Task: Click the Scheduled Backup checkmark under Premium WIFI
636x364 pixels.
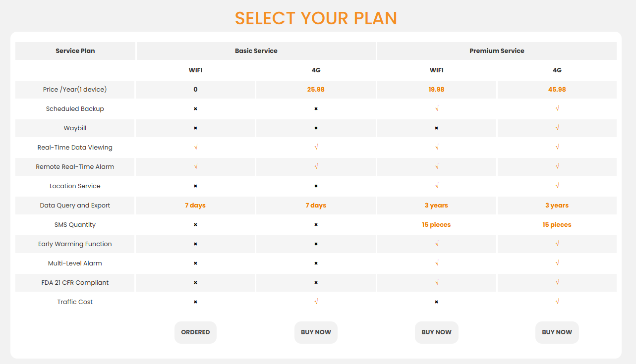Action: (437, 108)
